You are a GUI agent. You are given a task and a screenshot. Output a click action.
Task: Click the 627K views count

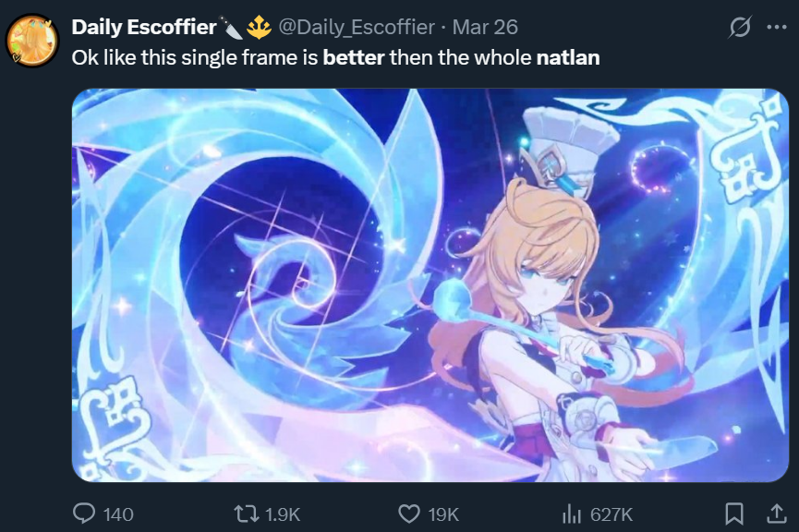611,514
